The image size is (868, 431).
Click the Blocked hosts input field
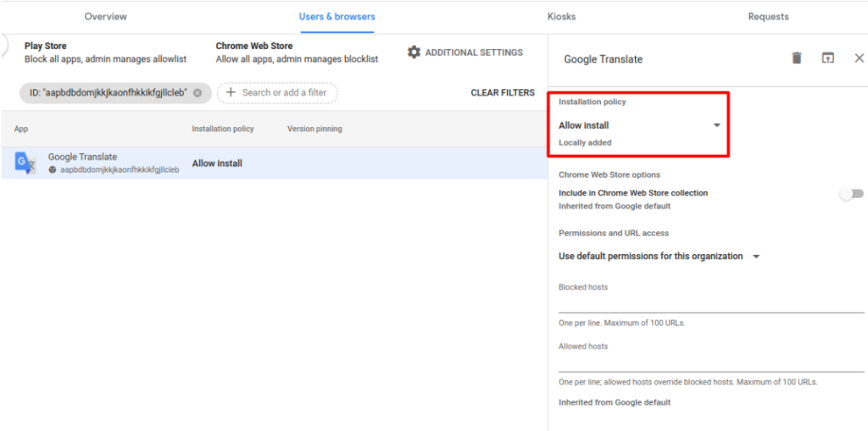711,304
